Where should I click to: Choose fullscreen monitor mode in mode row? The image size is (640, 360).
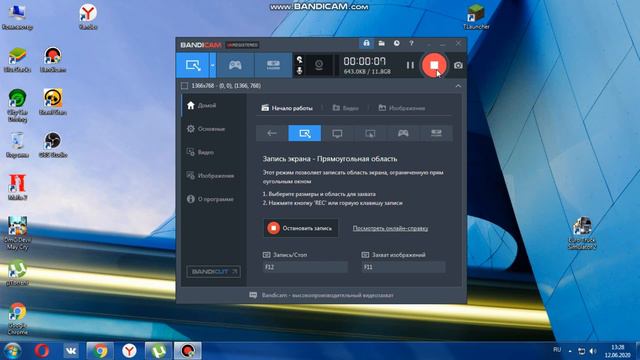[x=337, y=133]
